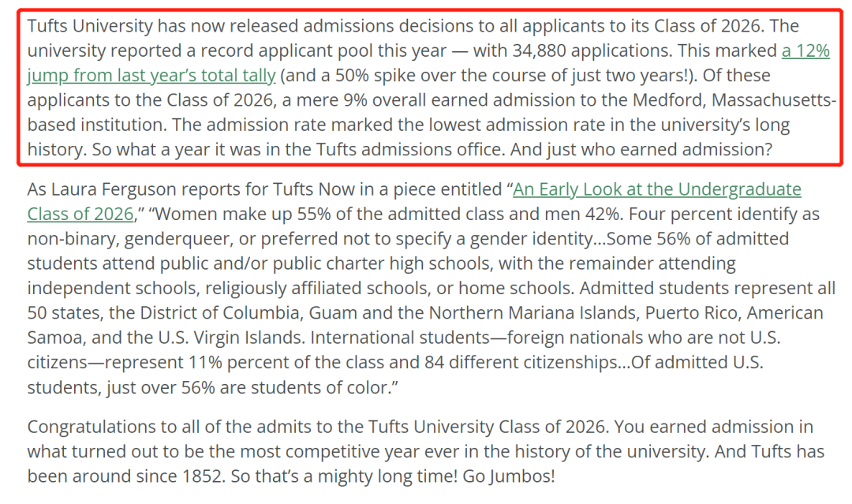Click "District of Columbia" in the article
852x504 pixels.
202,313
